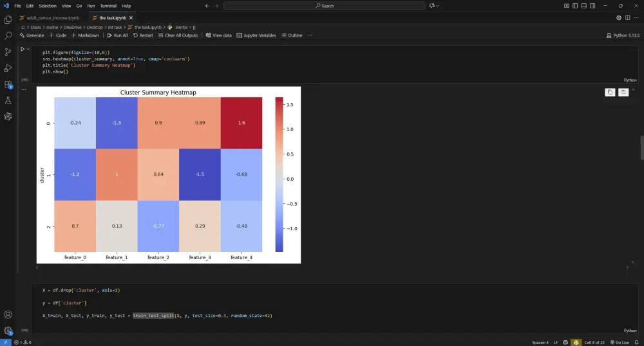Click the Copilot status icon
644x346 pixels.
[565, 342]
